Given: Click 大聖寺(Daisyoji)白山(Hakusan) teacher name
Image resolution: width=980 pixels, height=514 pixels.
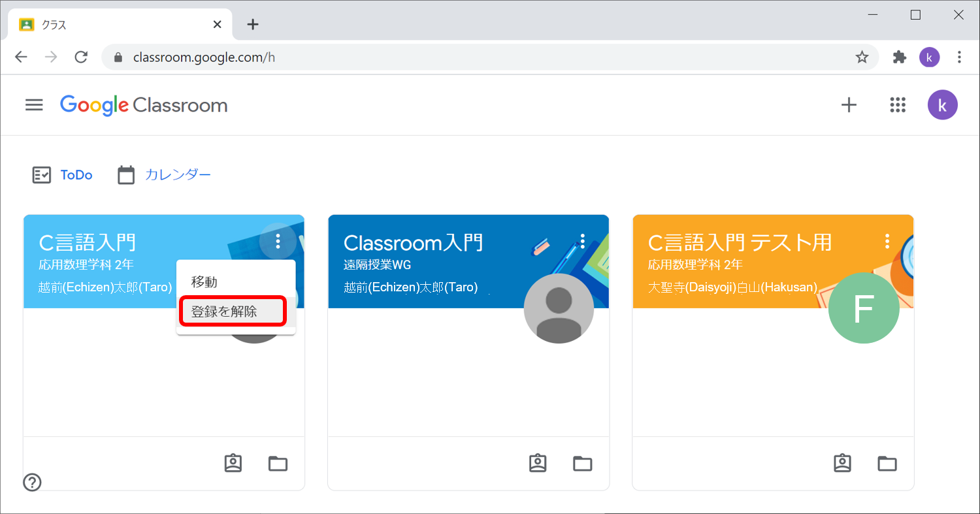Looking at the screenshot, I should [732, 287].
